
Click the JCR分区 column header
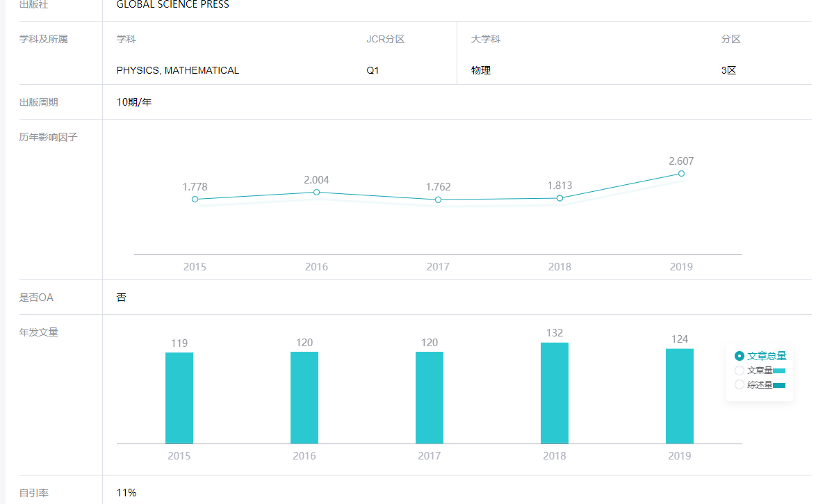pos(386,39)
